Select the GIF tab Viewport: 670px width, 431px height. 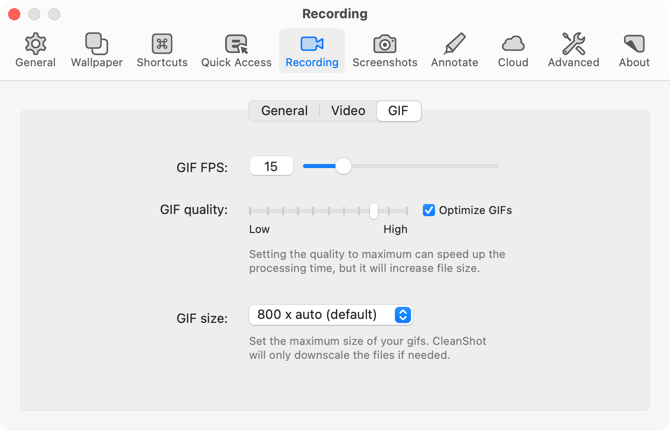pyautogui.click(x=398, y=111)
